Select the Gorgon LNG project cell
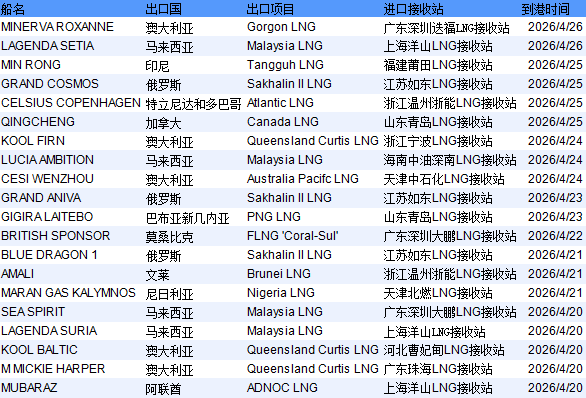Screen dimensions: 586x398 coord(281,27)
